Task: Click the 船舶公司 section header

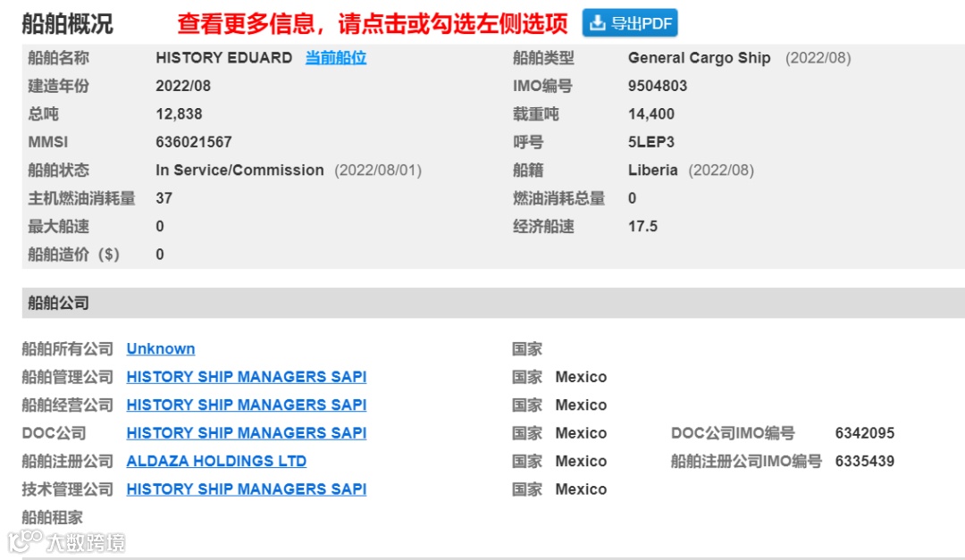Action: tap(493, 303)
